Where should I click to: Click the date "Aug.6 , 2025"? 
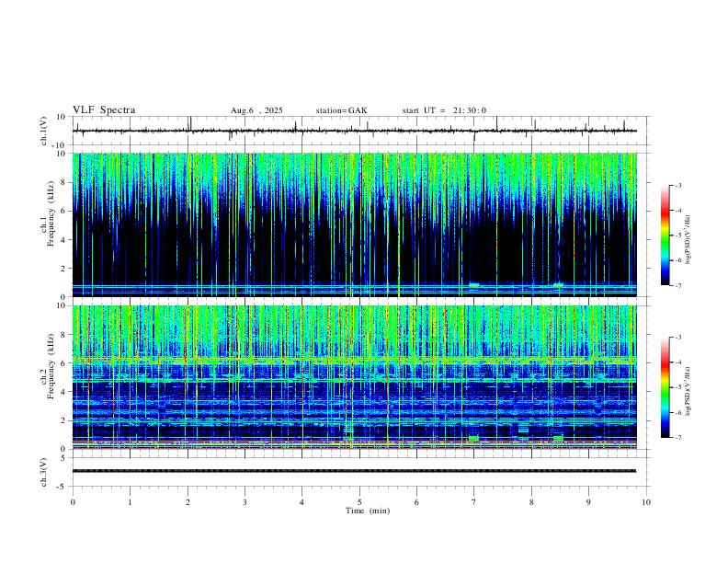coord(256,110)
